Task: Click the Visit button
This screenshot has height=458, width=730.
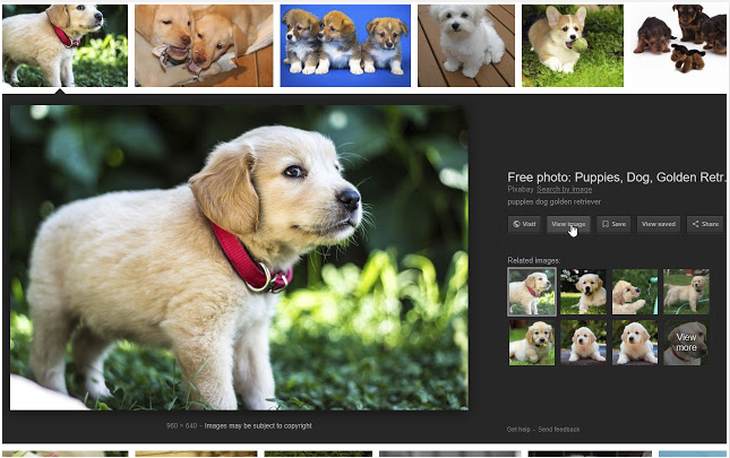Action: click(525, 224)
